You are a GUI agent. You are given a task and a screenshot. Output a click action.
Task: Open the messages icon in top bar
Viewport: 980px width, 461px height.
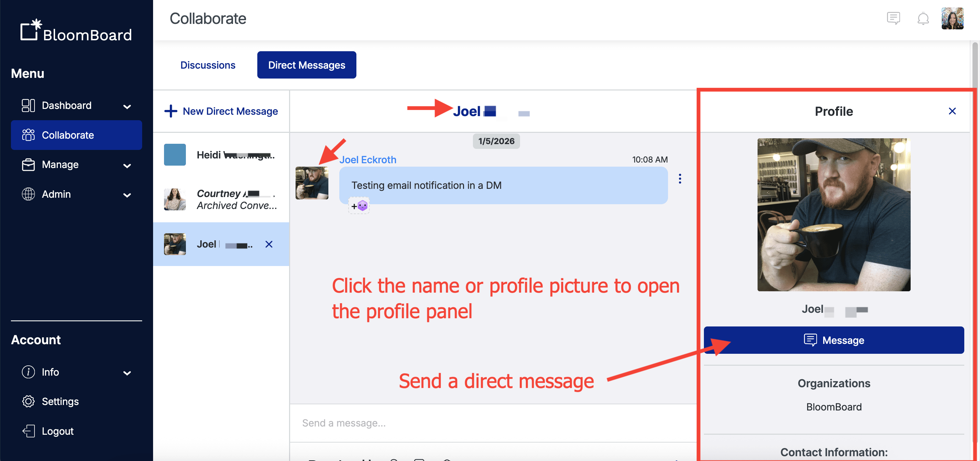pyautogui.click(x=893, y=18)
